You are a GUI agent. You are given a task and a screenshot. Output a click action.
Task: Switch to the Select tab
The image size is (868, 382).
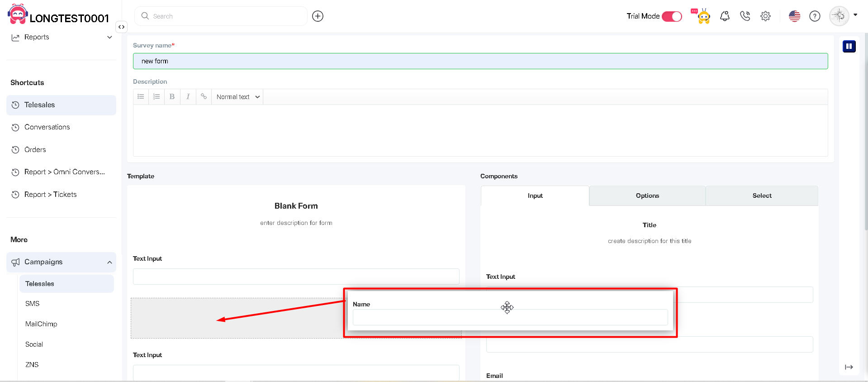coord(762,196)
